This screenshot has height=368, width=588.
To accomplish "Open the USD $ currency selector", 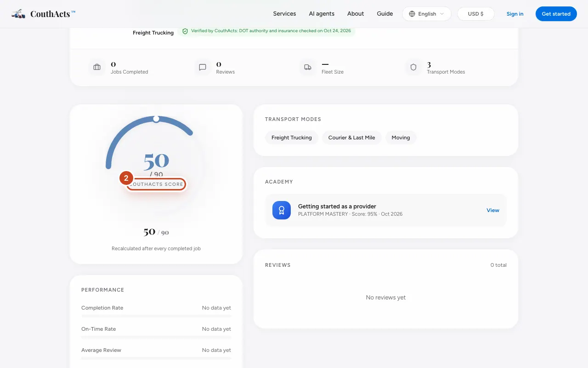I will tap(475, 14).
